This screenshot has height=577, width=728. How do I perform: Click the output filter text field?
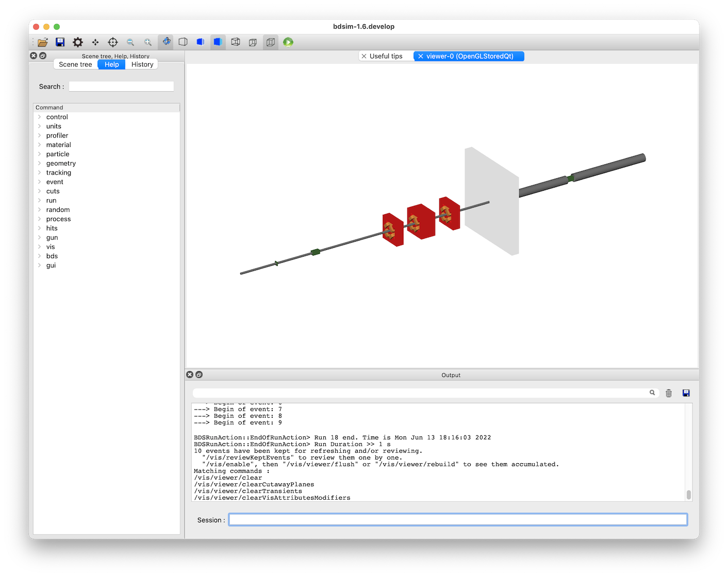pos(420,393)
